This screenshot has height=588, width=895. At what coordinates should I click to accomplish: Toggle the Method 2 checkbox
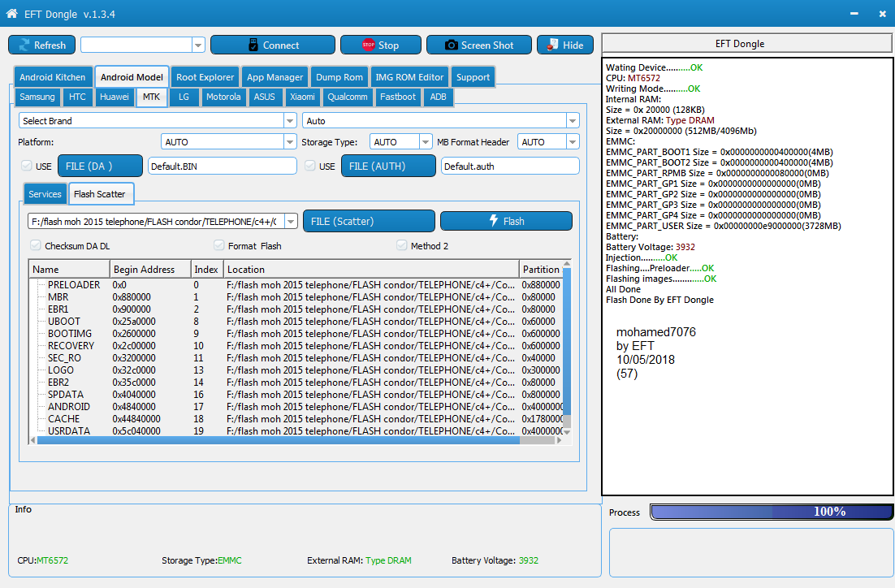tap(401, 245)
